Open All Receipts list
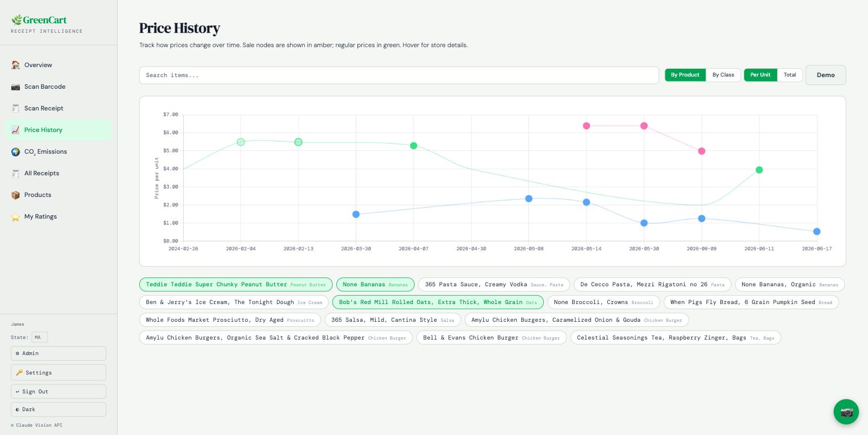Screen dimensions: 868x435 [x=58, y=173]
